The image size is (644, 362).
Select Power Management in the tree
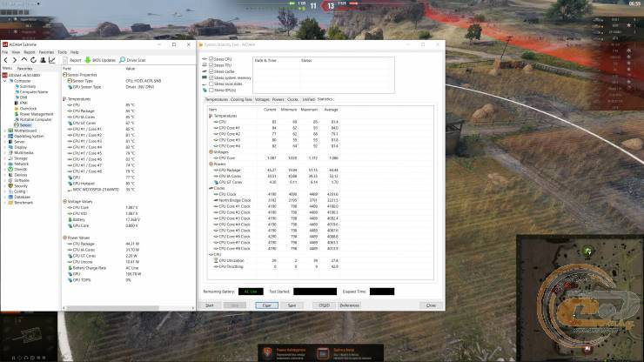(37, 114)
